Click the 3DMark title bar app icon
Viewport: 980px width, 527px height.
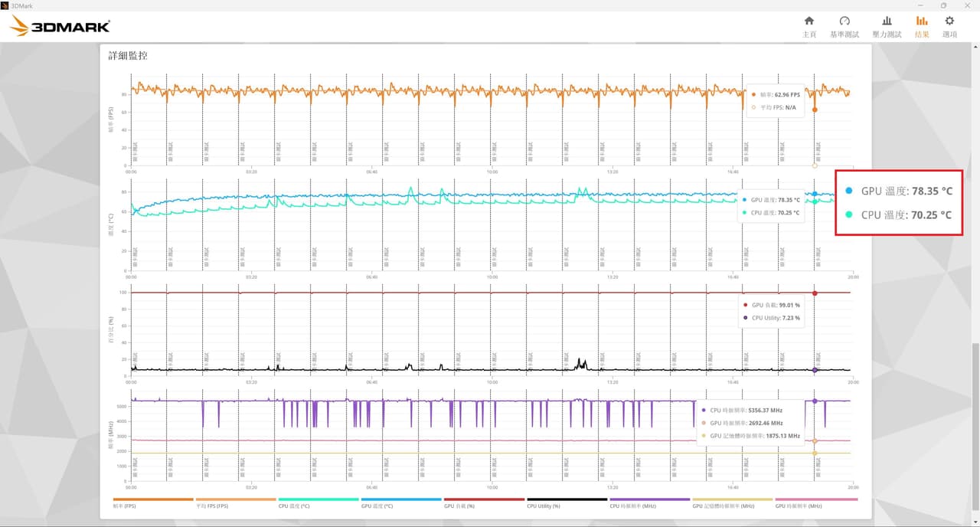click(x=5, y=5)
